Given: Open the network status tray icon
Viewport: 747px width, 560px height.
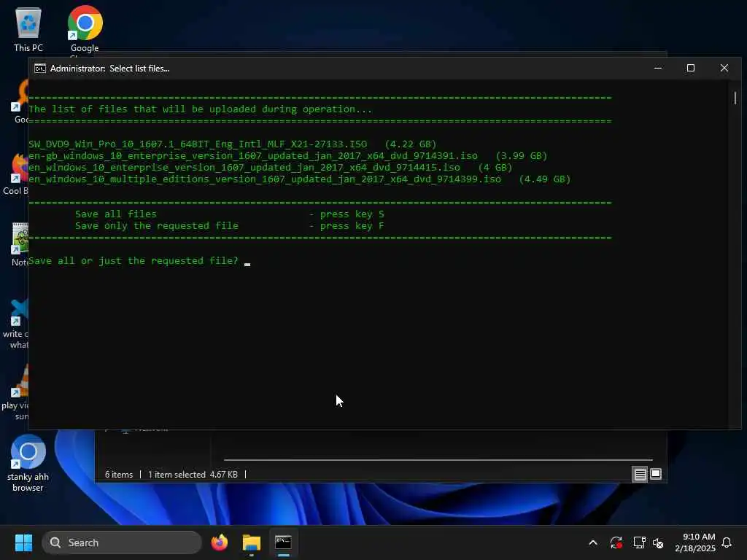Looking at the screenshot, I should (639, 542).
